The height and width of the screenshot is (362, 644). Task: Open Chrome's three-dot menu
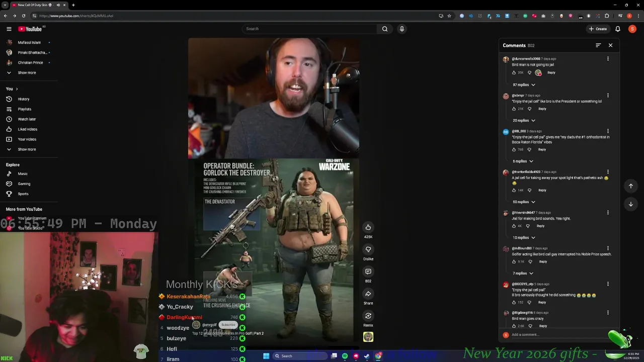click(x=638, y=16)
